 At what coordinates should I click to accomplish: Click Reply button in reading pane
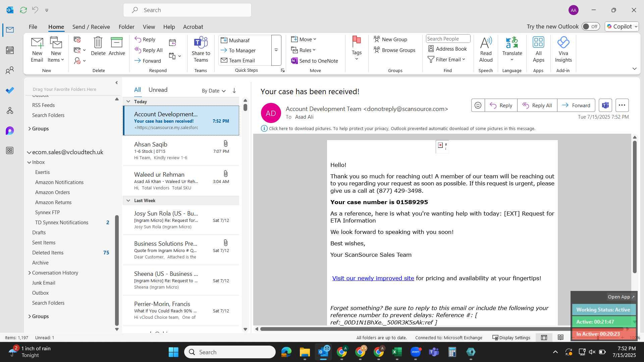point(501,105)
